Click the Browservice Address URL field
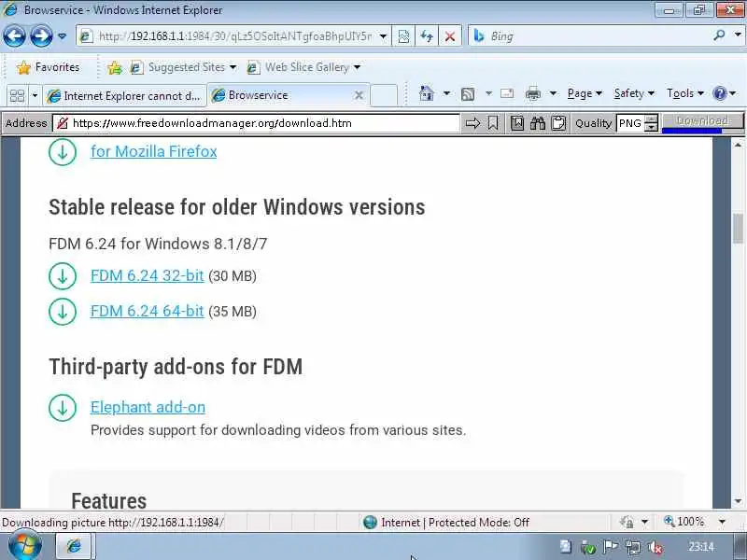747x560 pixels. (256, 123)
